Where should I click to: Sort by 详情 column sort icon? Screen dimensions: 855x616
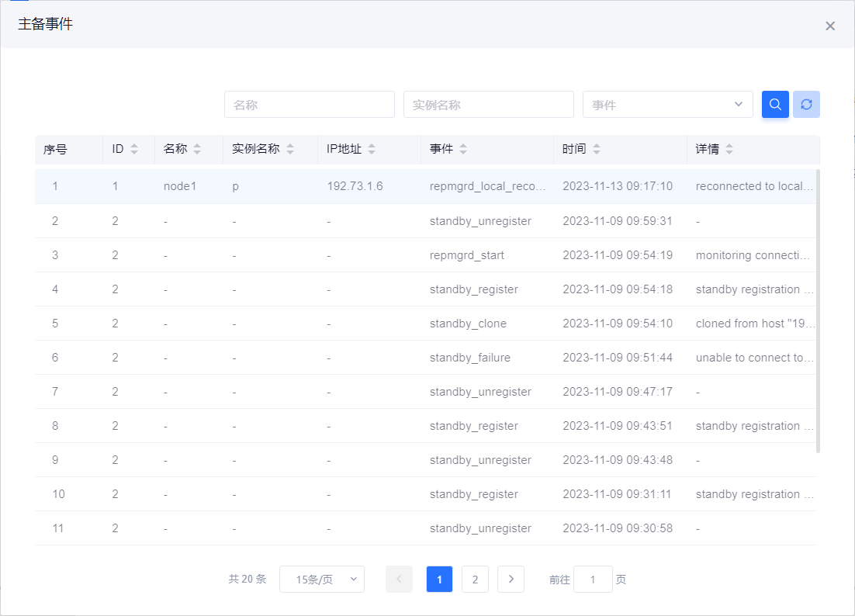pyautogui.click(x=729, y=149)
